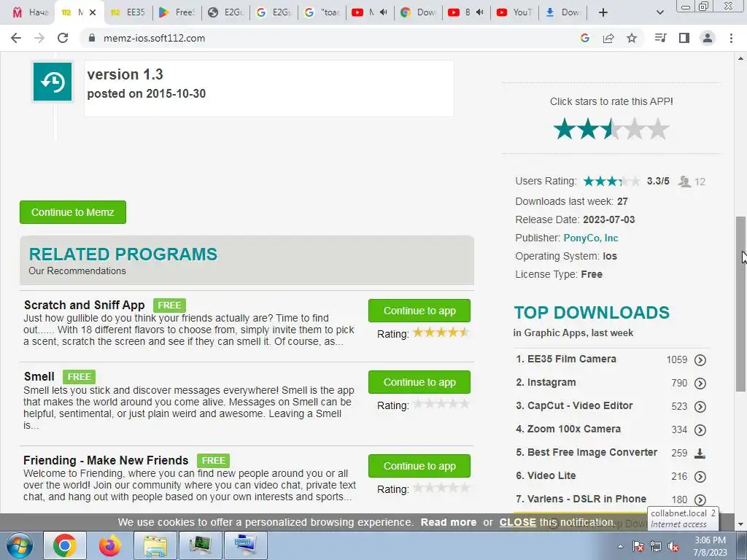
Task: Click the scrollbar up arrow
Action: coord(740,58)
